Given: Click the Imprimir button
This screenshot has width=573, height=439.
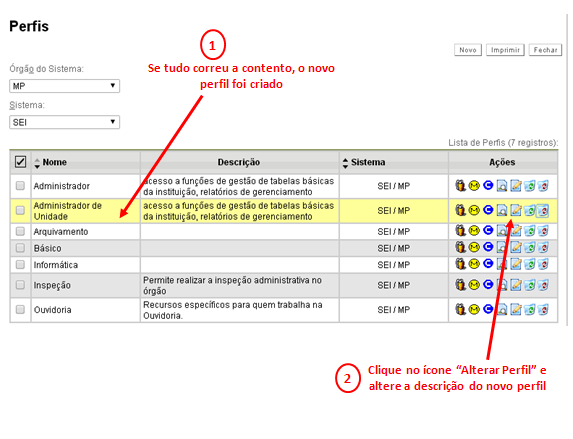Looking at the screenshot, I should pos(505,50).
